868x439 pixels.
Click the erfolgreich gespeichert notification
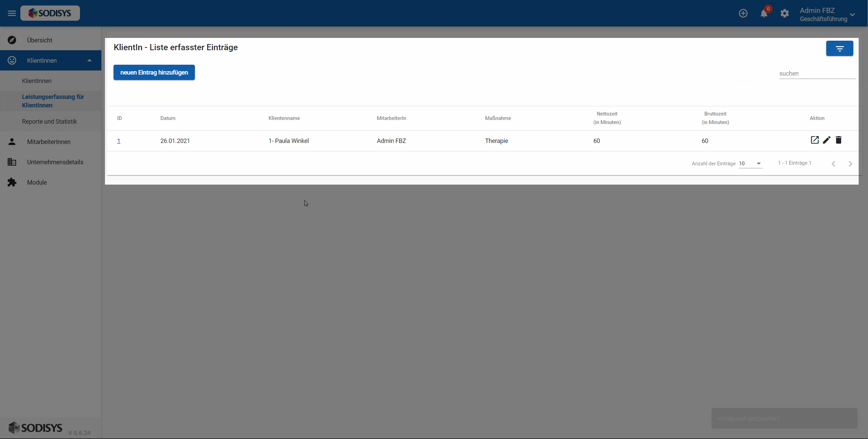click(x=784, y=418)
